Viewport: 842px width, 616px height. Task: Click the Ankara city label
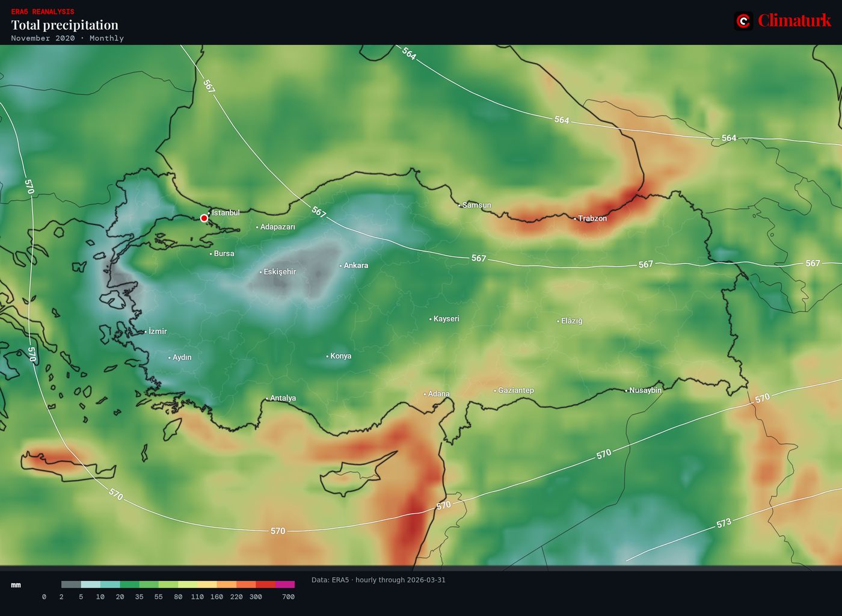[355, 265]
